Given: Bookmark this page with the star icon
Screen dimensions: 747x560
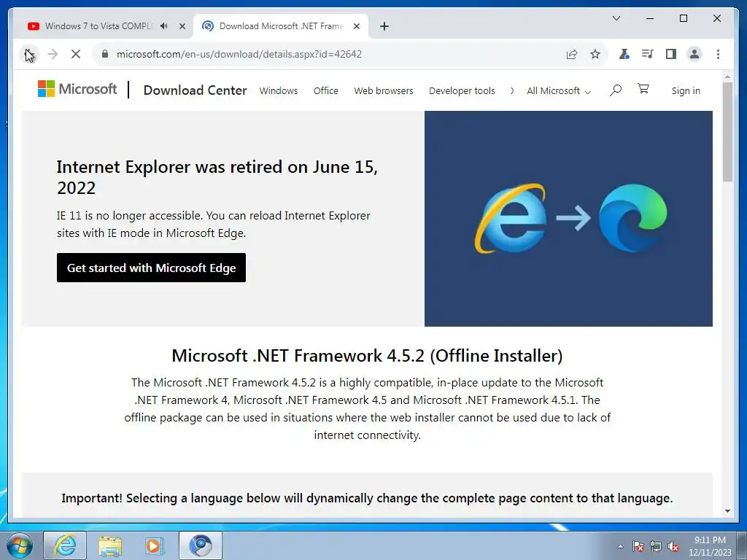Looking at the screenshot, I should (x=595, y=54).
